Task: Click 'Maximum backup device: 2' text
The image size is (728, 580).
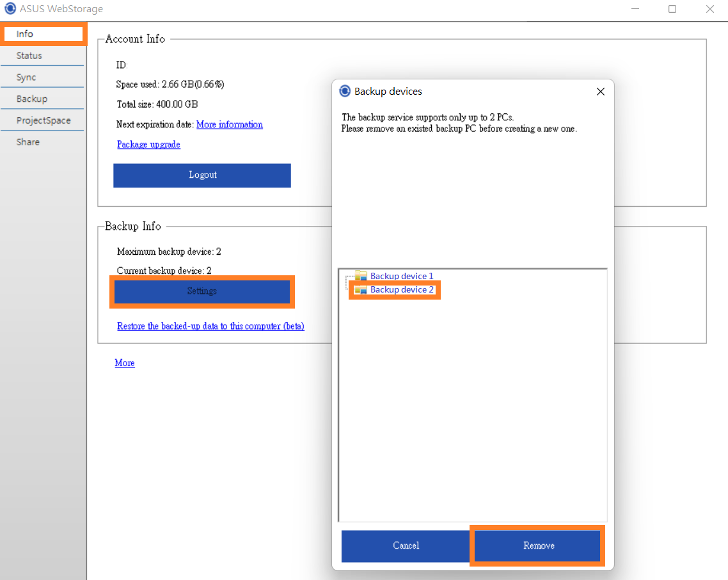Action: [x=169, y=252]
